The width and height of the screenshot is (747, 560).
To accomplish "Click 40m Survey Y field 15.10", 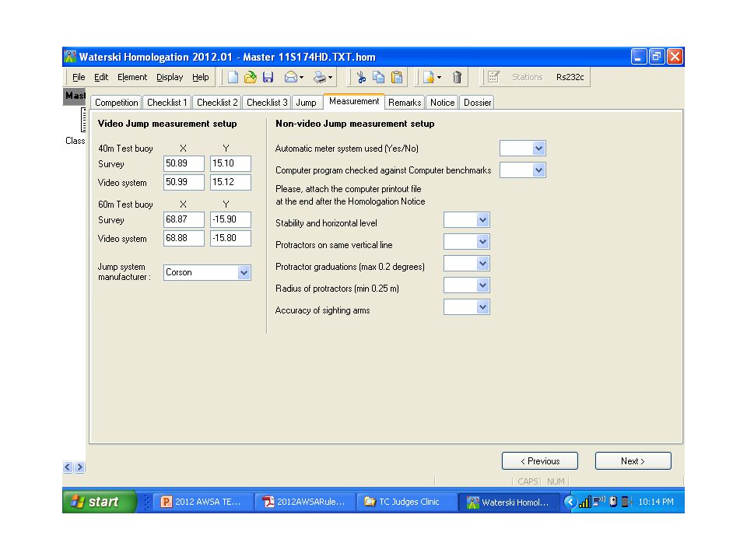I will (230, 163).
